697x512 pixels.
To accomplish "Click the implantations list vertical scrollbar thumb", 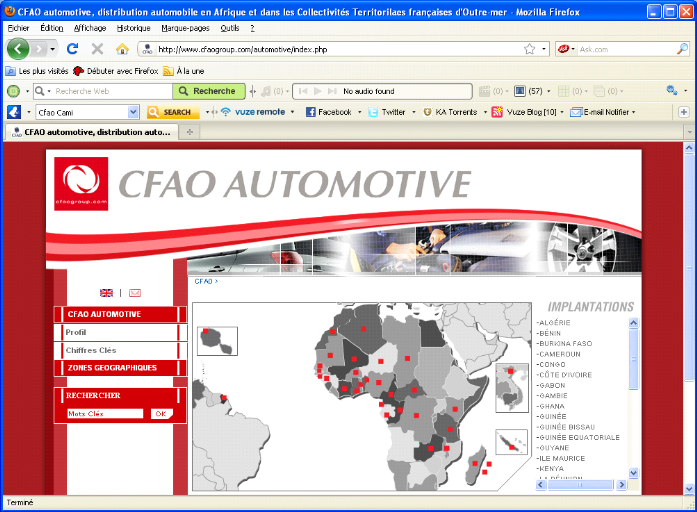I will [x=634, y=359].
